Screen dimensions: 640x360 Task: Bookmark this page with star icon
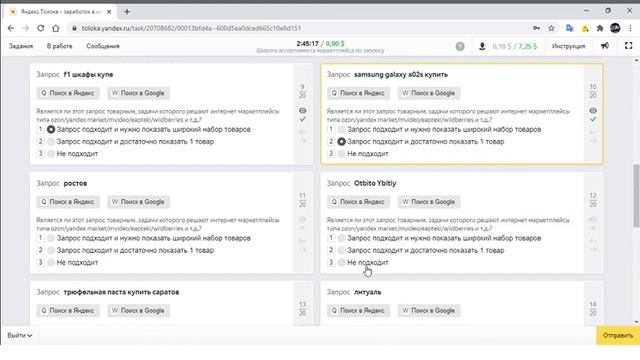pos(551,28)
